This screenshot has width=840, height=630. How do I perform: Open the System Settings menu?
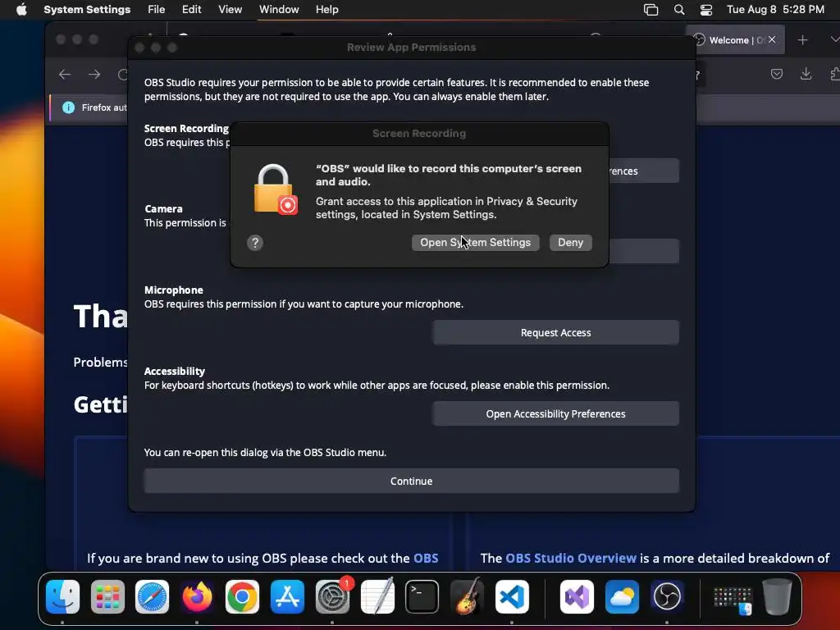(x=87, y=10)
